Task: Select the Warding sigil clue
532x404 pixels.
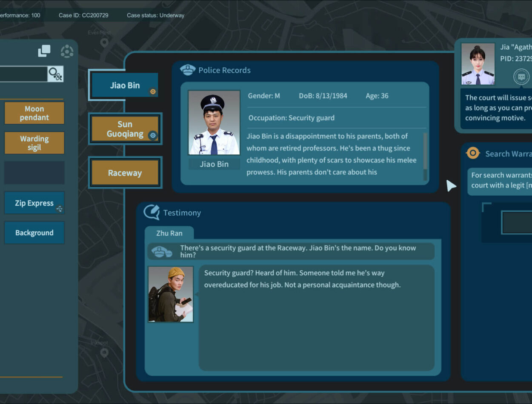Action: 34,143
